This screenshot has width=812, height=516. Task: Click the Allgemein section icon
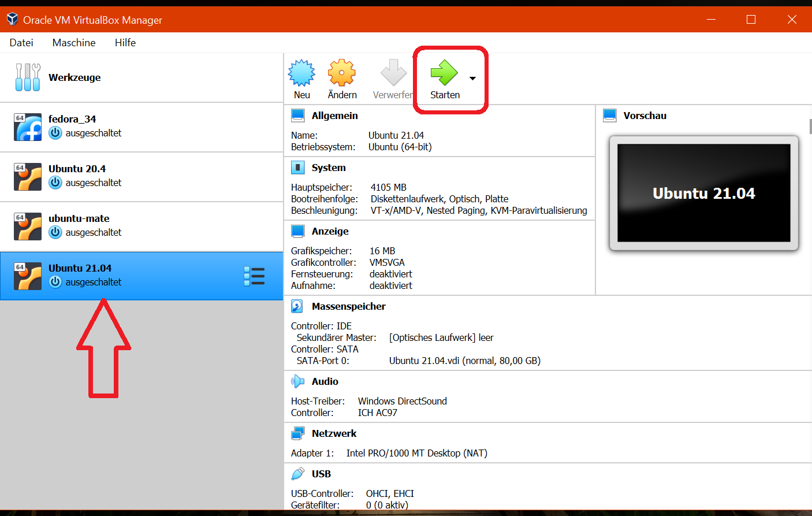tap(298, 116)
